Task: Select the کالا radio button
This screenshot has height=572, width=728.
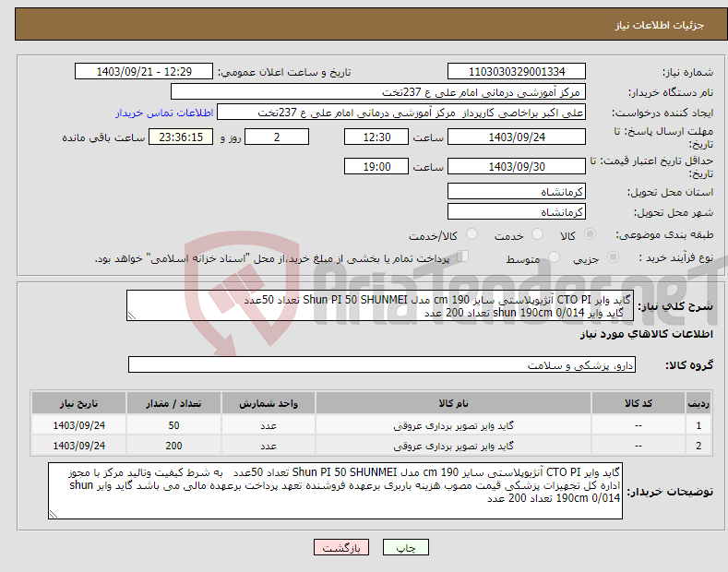Action: (590, 234)
